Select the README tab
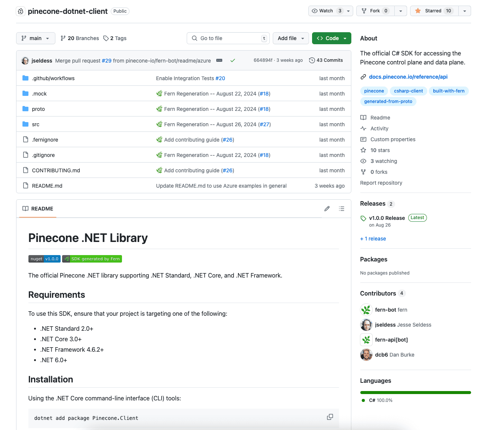This screenshot has height=430, width=504. (x=38, y=209)
